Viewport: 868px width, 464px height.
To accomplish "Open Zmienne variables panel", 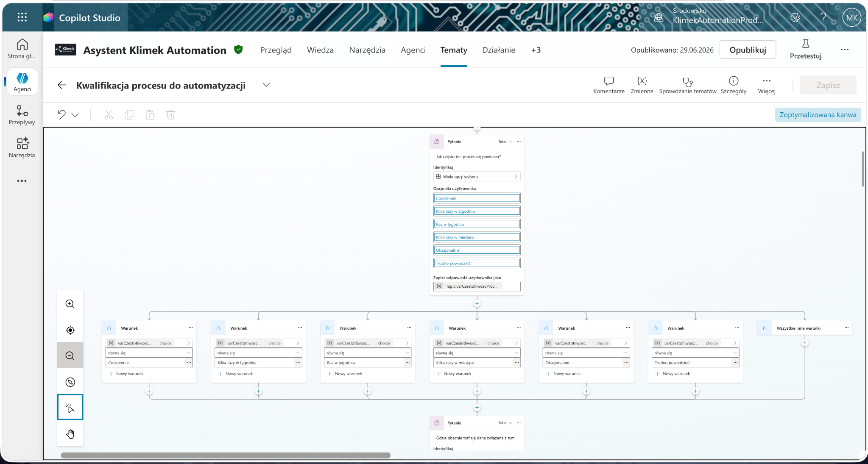I will (x=642, y=85).
